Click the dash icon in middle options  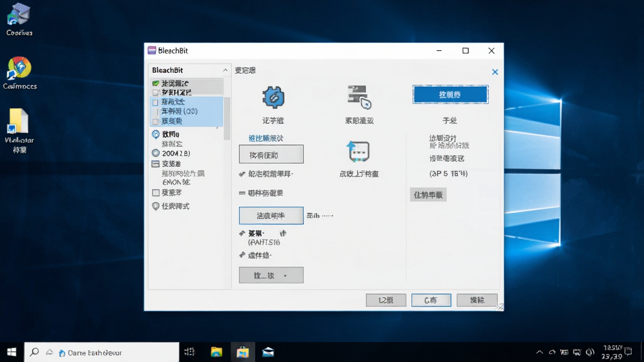pyautogui.click(x=242, y=193)
